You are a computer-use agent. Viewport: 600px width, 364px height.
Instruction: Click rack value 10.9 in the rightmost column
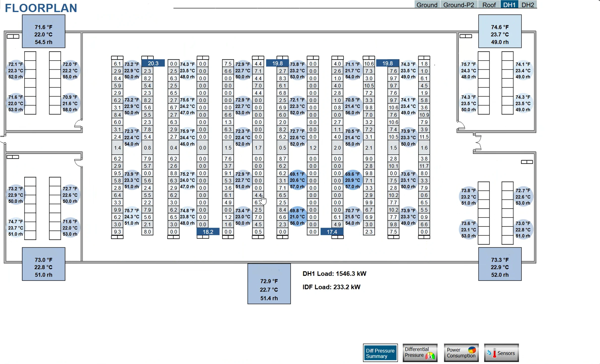click(x=424, y=115)
